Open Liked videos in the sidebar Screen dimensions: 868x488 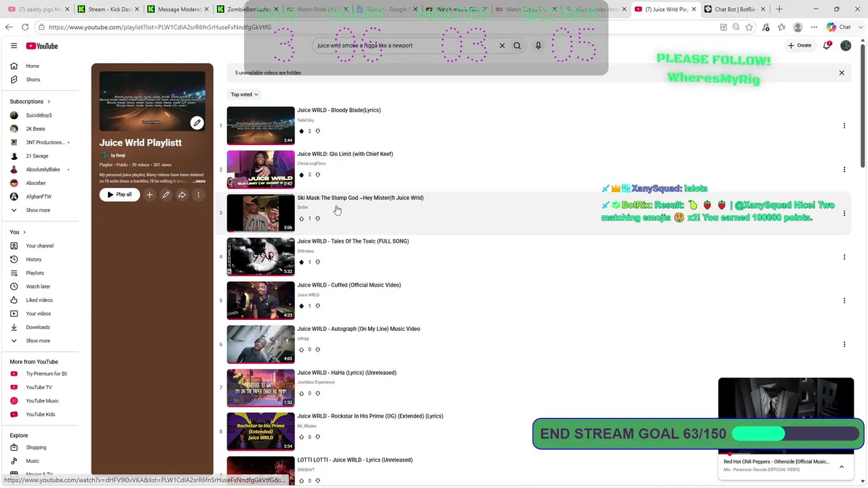(39, 300)
